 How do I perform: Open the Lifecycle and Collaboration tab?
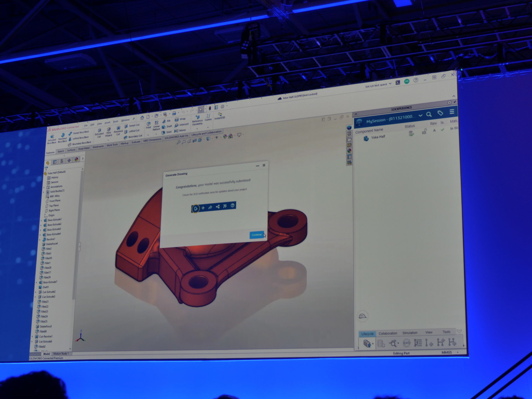pyautogui.click(x=206, y=133)
